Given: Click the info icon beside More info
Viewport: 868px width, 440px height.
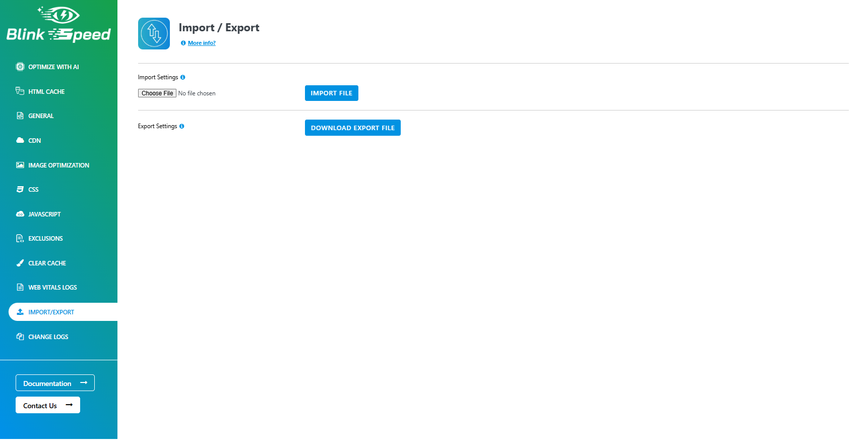Looking at the screenshot, I should (183, 43).
